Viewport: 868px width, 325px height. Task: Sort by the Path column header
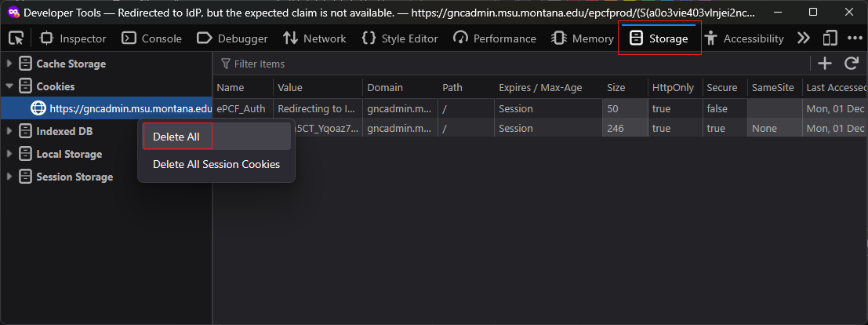point(466,88)
